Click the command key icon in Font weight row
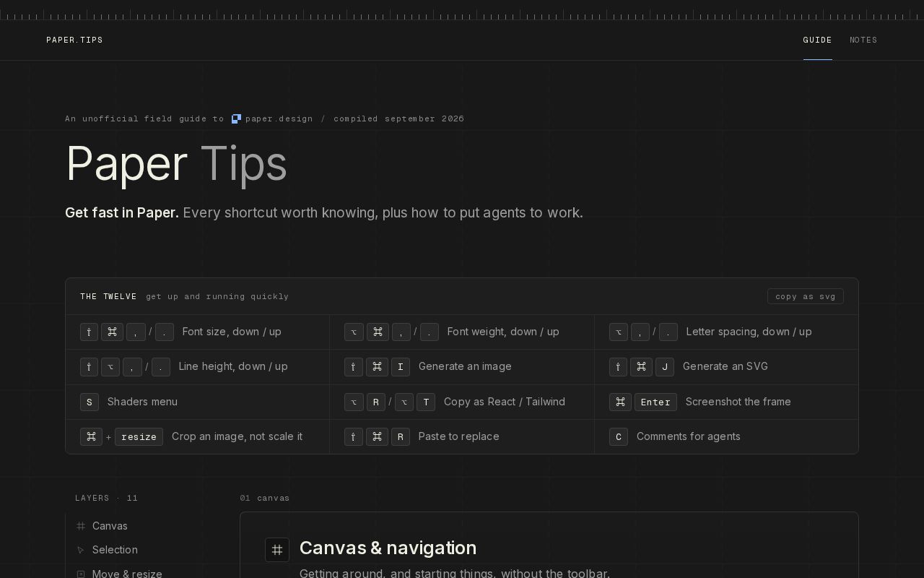Image resolution: width=924 pixels, height=578 pixels. pos(378,332)
